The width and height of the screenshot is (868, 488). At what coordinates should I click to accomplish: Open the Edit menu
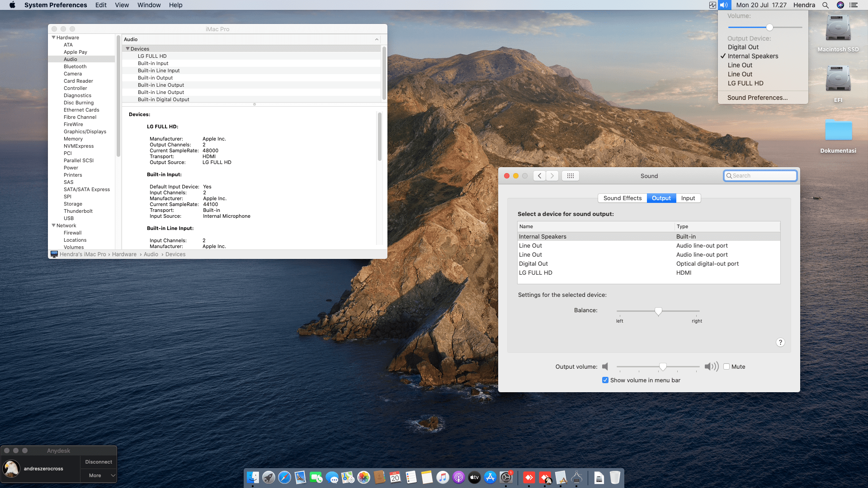(101, 5)
